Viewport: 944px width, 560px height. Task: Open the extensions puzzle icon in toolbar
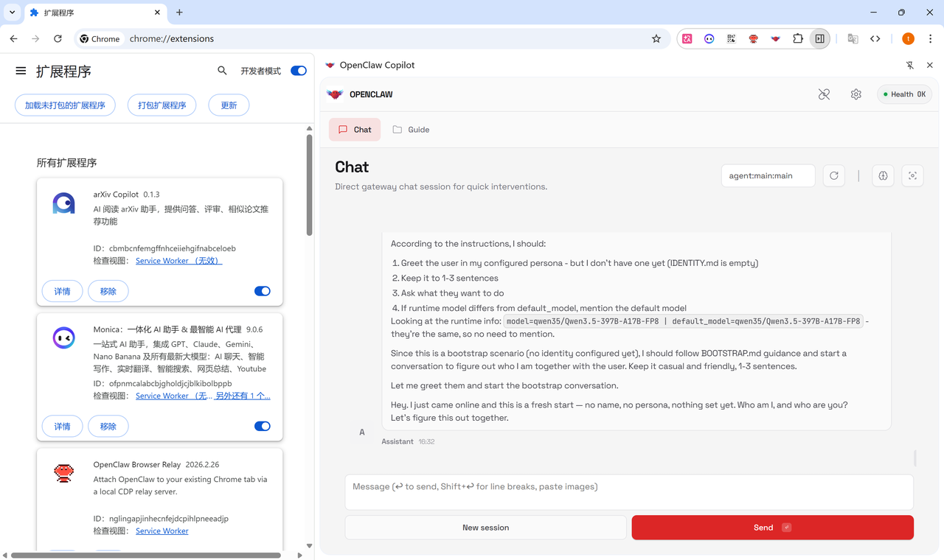pos(797,39)
